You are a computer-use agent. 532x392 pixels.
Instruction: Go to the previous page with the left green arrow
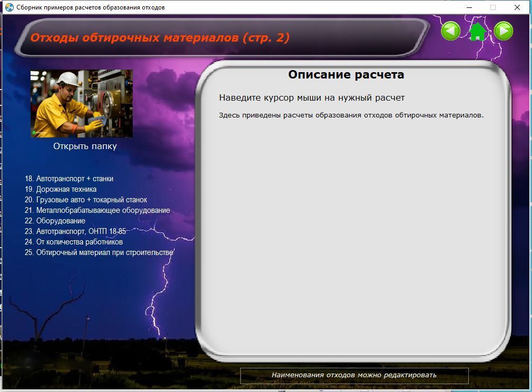[x=450, y=31]
